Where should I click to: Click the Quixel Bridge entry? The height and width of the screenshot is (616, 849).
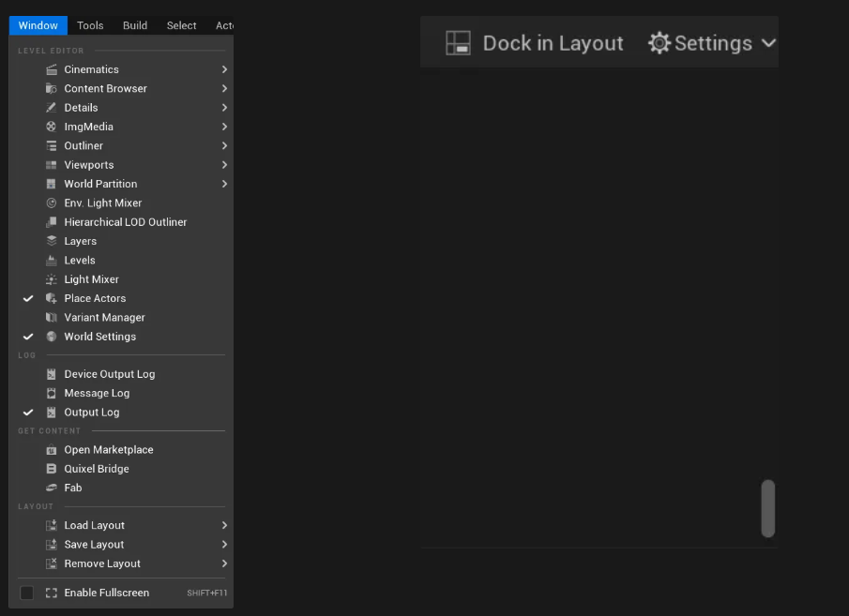point(121,469)
